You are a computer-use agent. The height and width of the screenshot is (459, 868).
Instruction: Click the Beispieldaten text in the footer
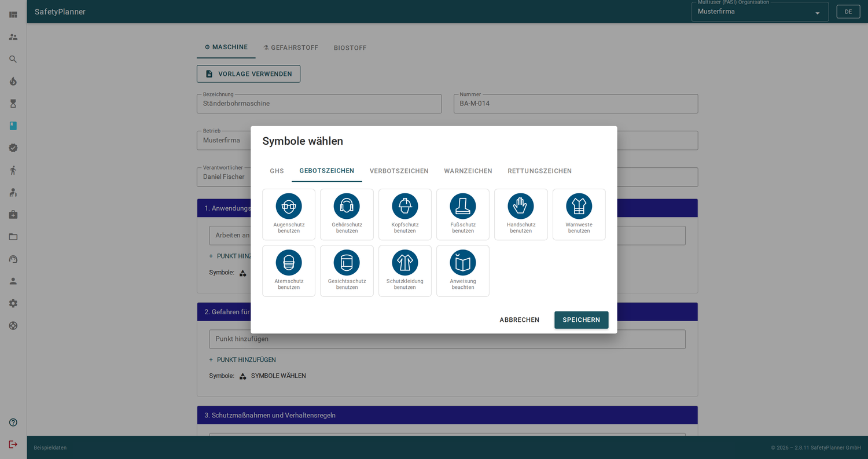click(50, 447)
